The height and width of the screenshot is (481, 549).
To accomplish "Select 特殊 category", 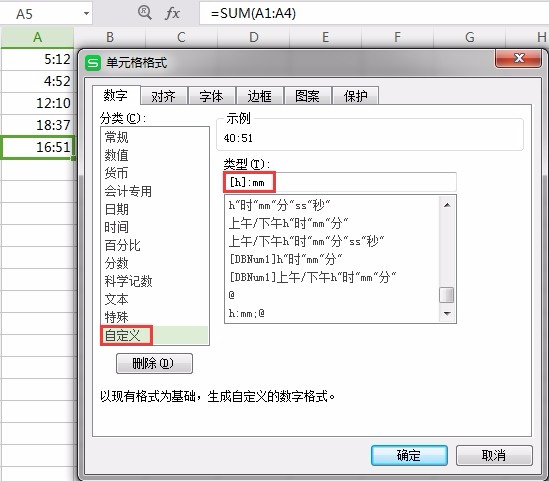I will tap(154, 317).
